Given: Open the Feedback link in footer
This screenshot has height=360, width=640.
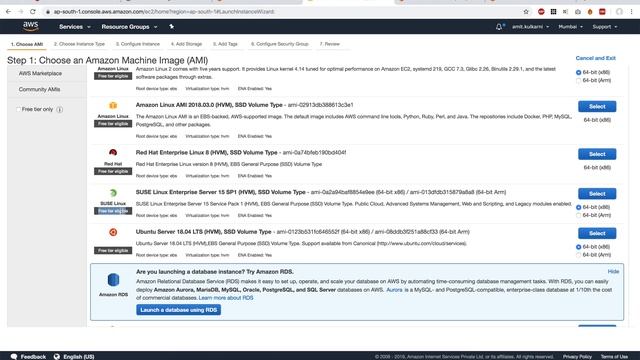Looking at the screenshot, I should coord(33,357).
